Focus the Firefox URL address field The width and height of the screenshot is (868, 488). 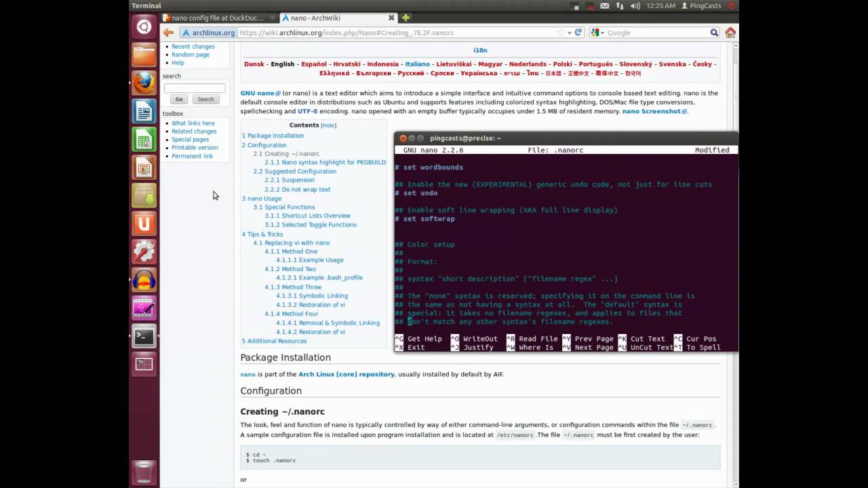coord(397,33)
